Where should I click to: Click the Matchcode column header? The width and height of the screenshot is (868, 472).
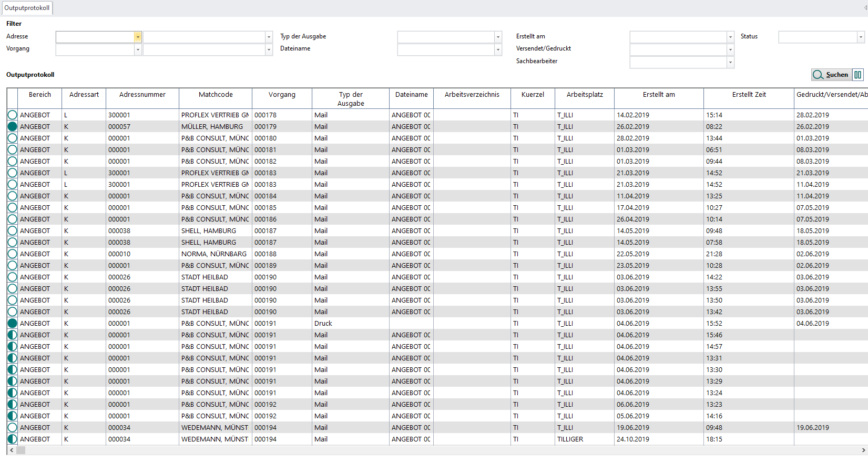pyautogui.click(x=216, y=95)
